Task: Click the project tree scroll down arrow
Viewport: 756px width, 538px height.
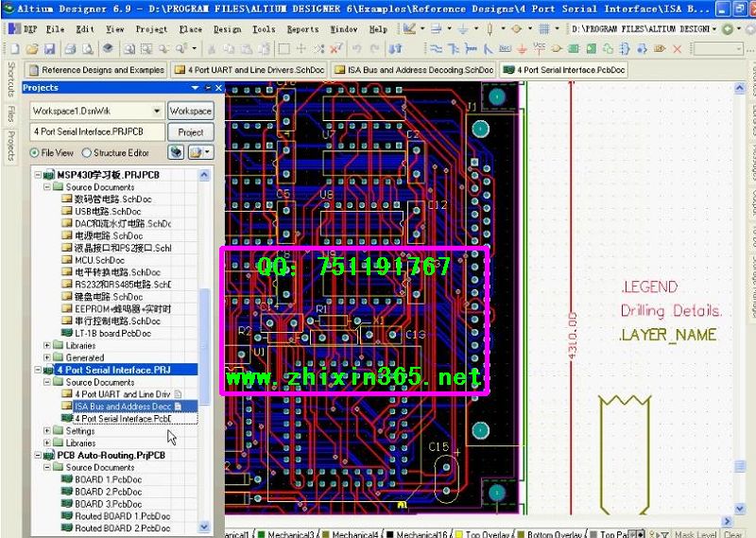Action: click(x=204, y=527)
